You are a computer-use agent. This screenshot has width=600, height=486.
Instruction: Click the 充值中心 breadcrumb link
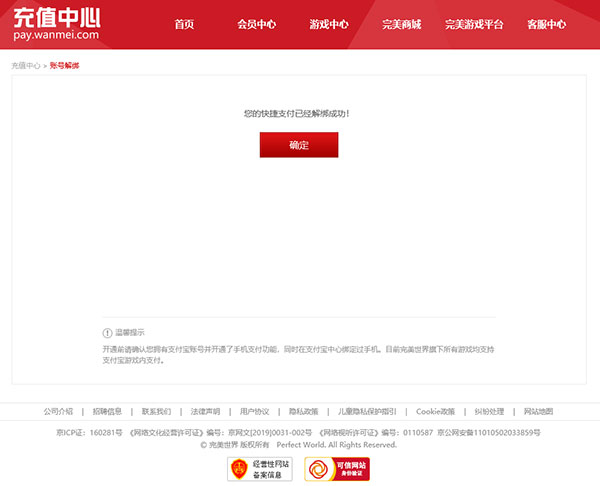tap(26, 65)
